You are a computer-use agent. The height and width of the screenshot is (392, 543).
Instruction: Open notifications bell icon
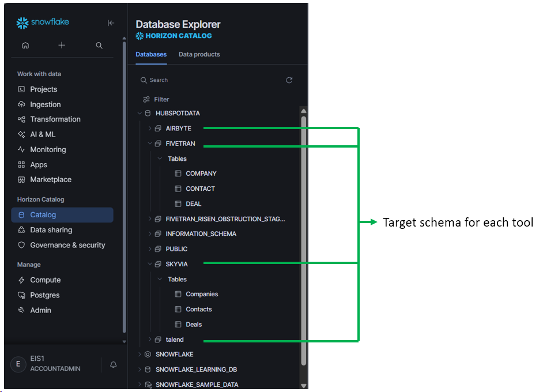click(113, 365)
